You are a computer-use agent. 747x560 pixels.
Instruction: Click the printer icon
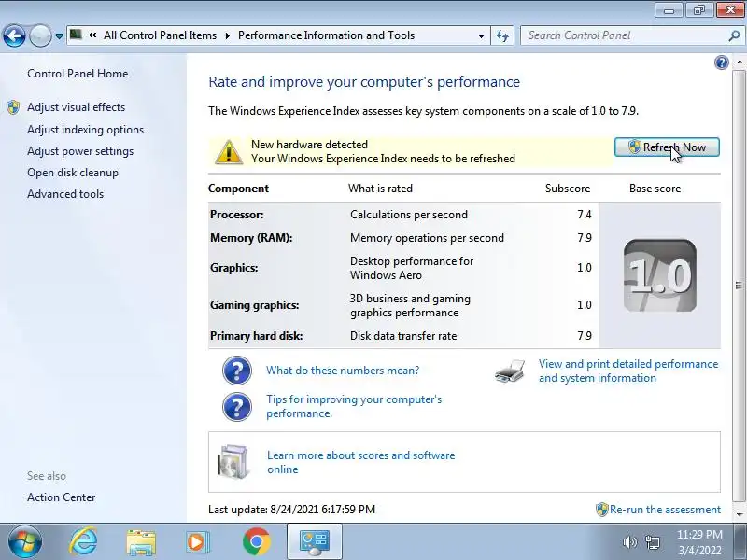pos(510,371)
